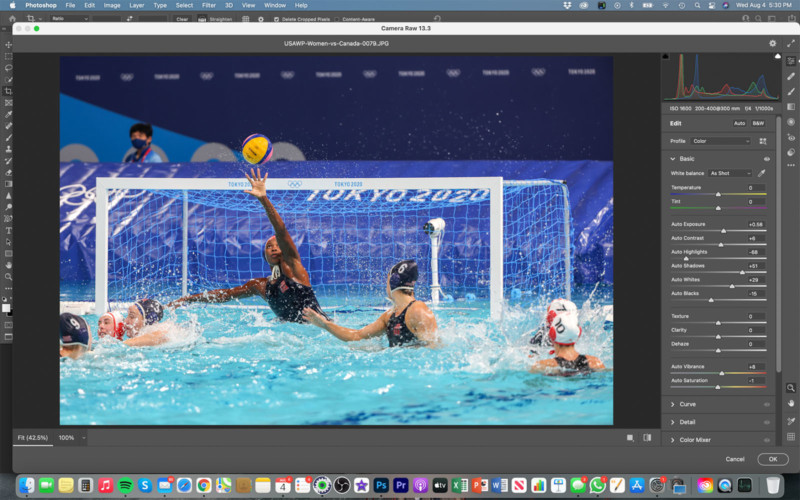Screen dimensions: 800x500
Task: Click the Auto Vibrance slider handle
Action: (721, 373)
